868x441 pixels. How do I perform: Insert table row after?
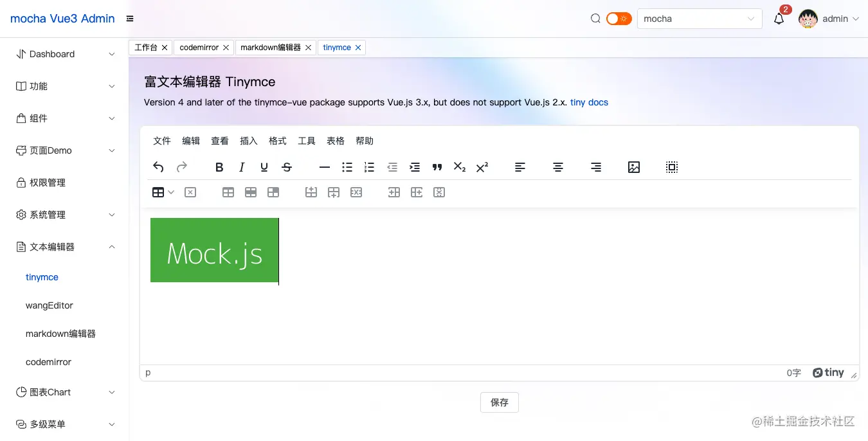[x=334, y=192]
